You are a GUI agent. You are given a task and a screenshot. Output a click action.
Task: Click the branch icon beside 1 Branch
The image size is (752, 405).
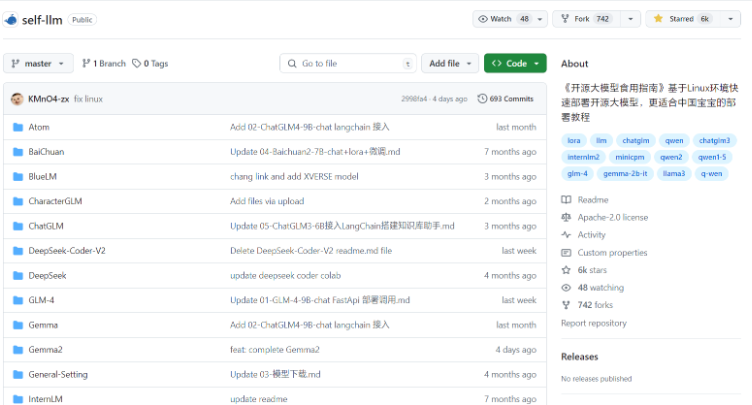[86, 63]
